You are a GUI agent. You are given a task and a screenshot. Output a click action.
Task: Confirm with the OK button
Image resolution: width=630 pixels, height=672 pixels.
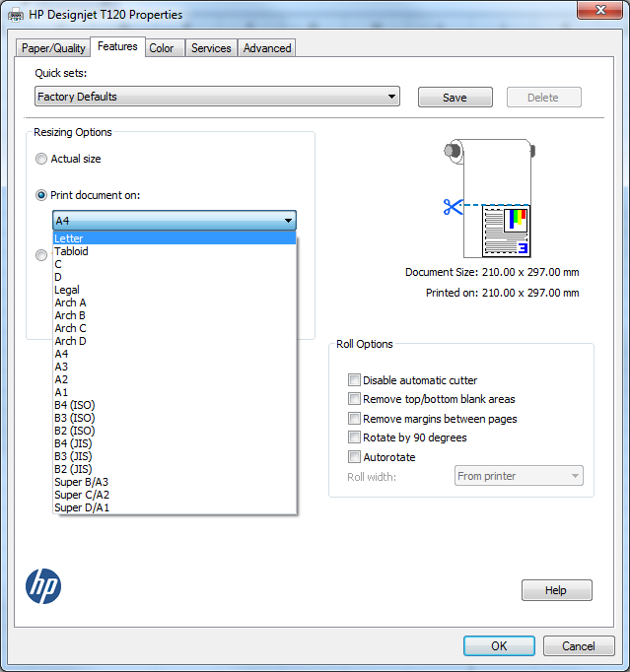click(x=499, y=645)
